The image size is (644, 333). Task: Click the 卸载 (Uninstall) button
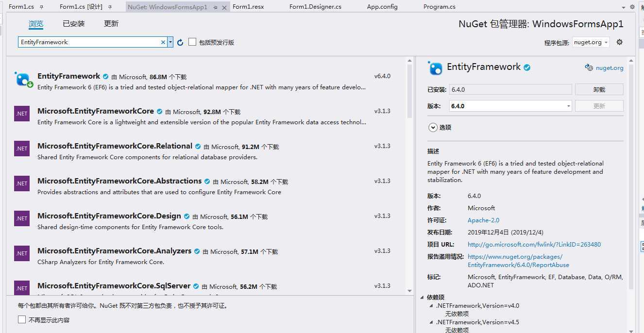pos(599,89)
